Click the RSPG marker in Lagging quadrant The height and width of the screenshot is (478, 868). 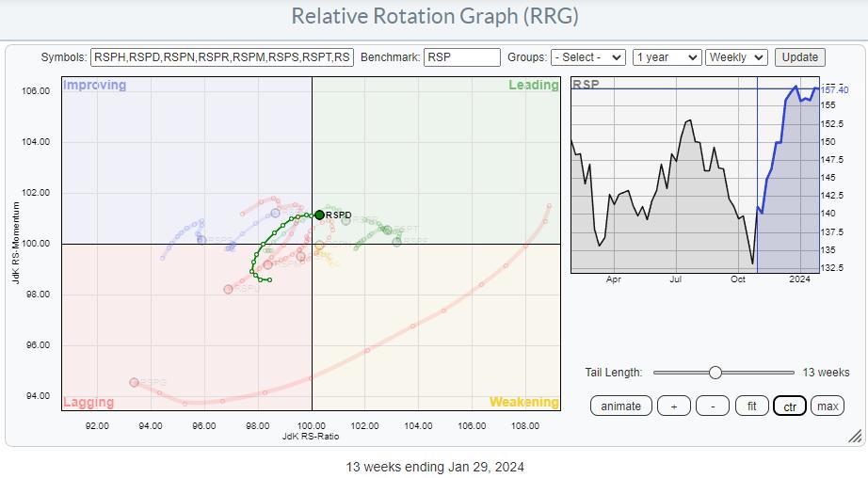[x=135, y=382]
